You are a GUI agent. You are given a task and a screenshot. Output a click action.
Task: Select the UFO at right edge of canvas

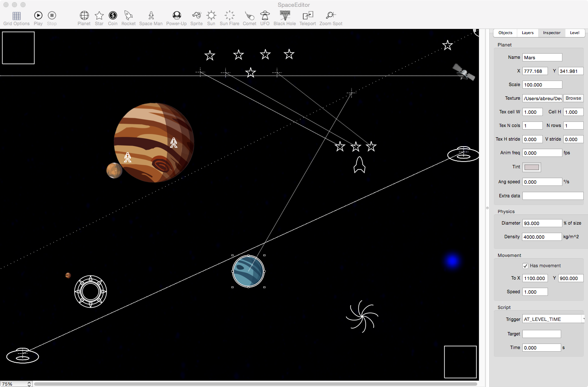click(463, 154)
